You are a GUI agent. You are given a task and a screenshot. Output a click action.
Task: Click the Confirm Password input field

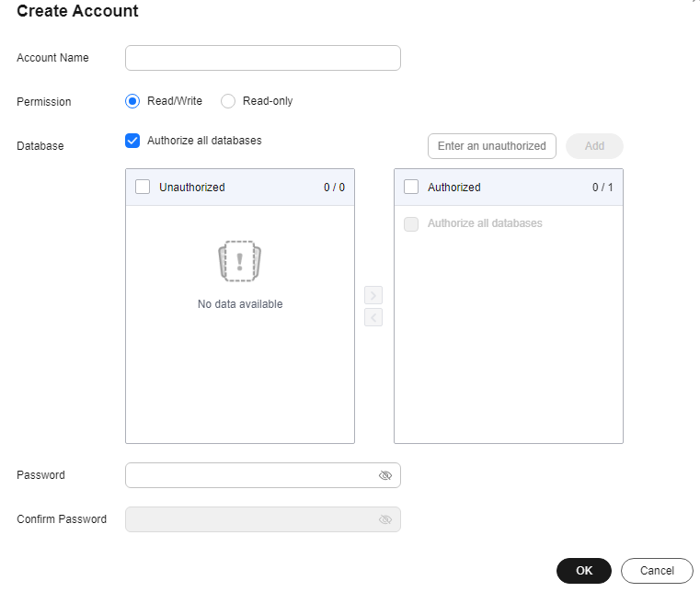pos(250,519)
